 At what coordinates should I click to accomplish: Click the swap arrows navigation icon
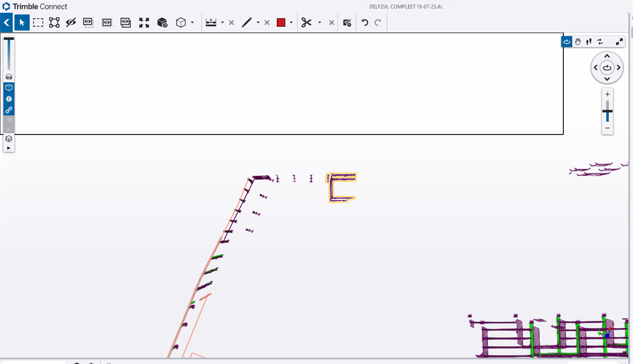point(600,42)
